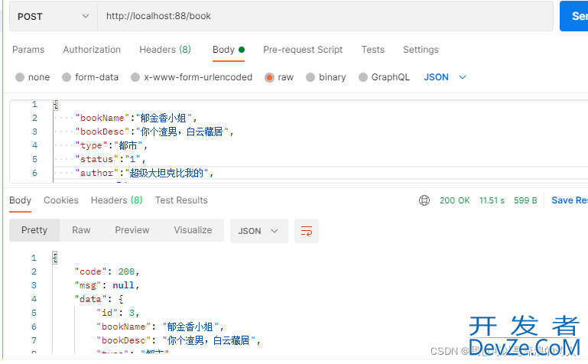Click the 200 OK status
588x364 pixels.
(x=454, y=200)
